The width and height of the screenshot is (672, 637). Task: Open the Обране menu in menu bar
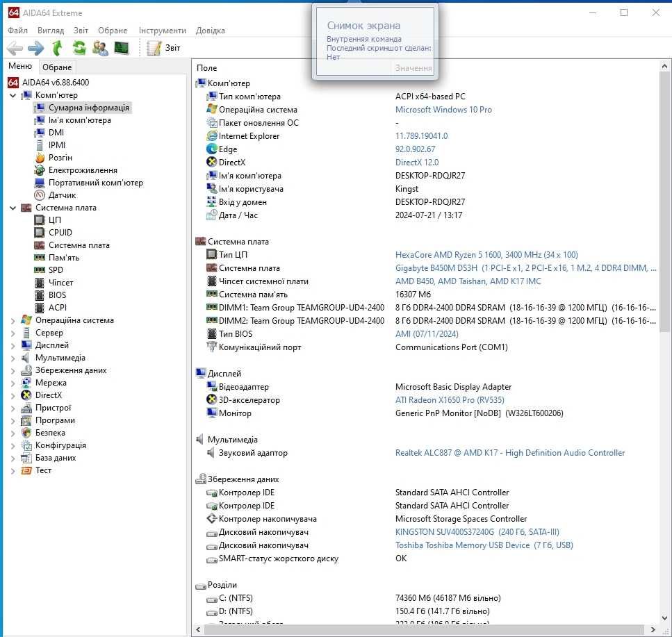[113, 31]
